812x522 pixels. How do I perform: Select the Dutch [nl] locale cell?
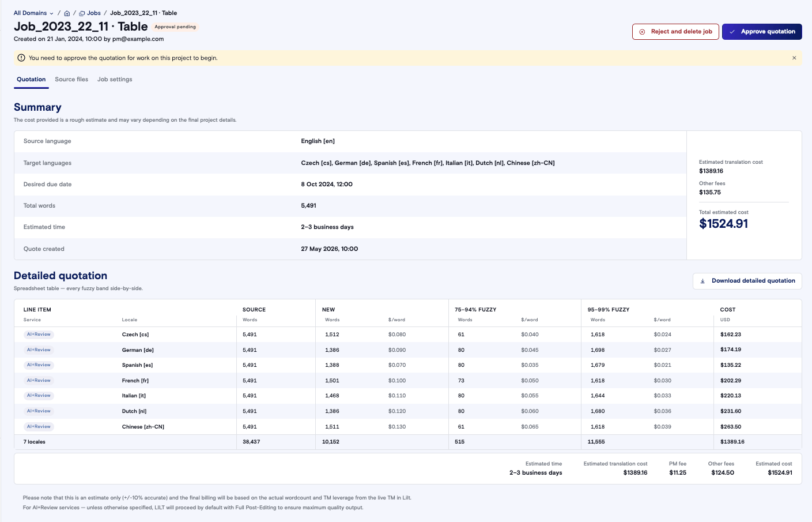coord(134,411)
